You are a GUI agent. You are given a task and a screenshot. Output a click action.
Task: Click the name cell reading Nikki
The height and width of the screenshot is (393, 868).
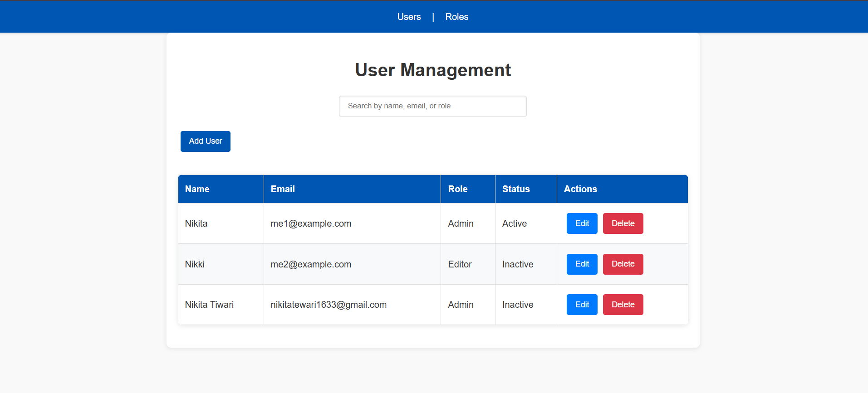pos(221,264)
